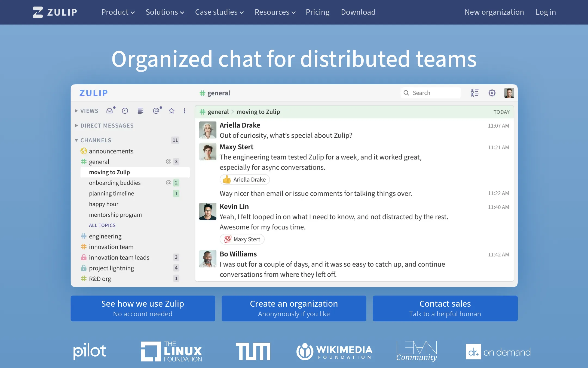Click ALL TOPICS link
Screen dimensions: 588x368
102,225
